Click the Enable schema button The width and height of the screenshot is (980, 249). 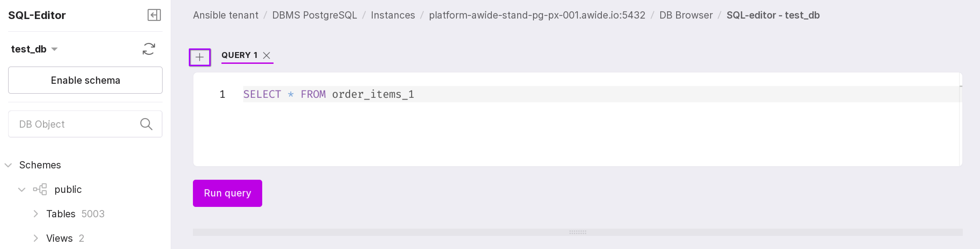pyautogui.click(x=85, y=80)
